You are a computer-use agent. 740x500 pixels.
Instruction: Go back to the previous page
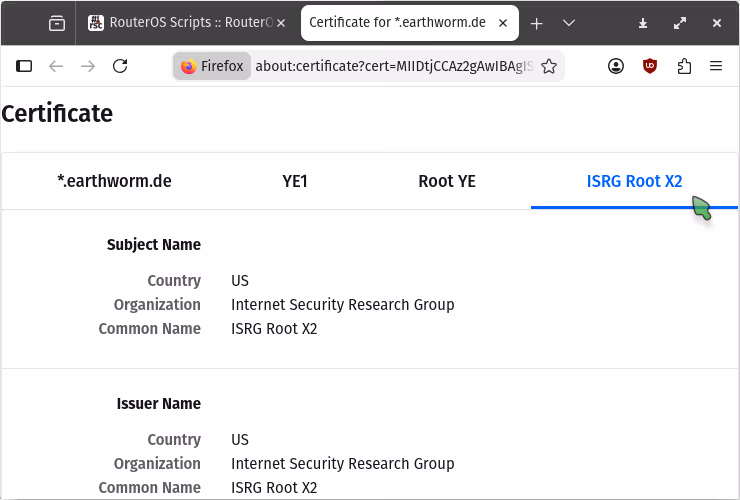click(x=56, y=66)
